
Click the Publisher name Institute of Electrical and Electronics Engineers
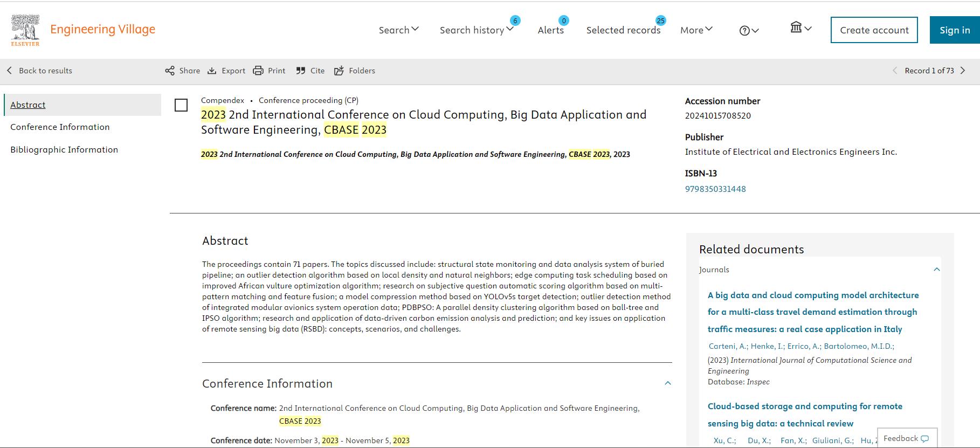click(x=791, y=152)
